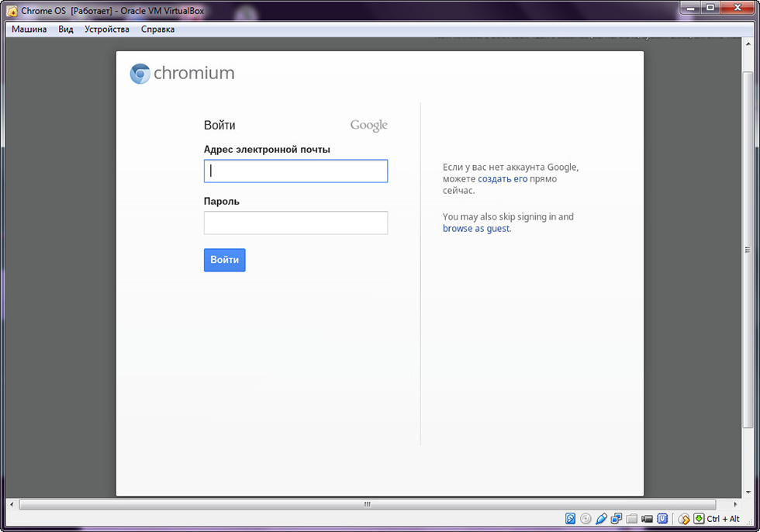Minimize the VirtualBox window

(691, 8)
